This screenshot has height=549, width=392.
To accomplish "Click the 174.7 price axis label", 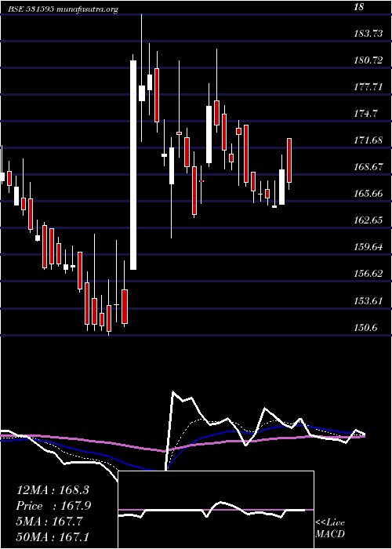I will pyautogui.click(x=366, y=114).
